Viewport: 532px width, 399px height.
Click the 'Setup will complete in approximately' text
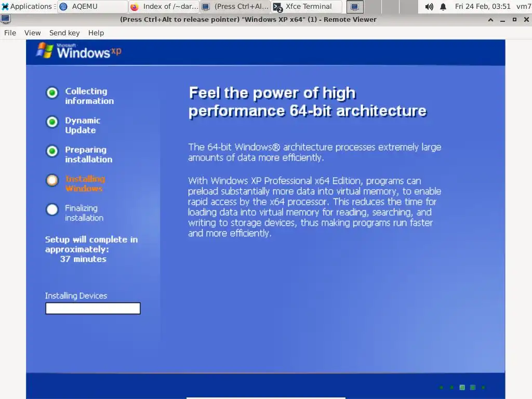91,244
